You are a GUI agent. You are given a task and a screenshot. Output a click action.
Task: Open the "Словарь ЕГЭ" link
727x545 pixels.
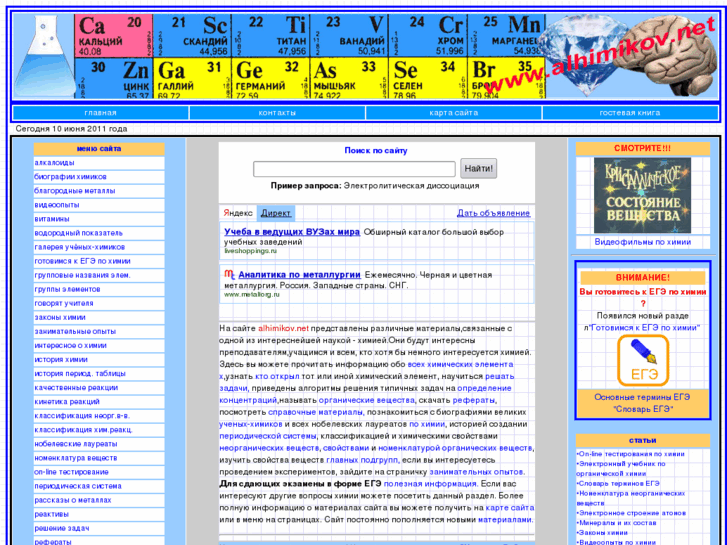pos(643,409)
